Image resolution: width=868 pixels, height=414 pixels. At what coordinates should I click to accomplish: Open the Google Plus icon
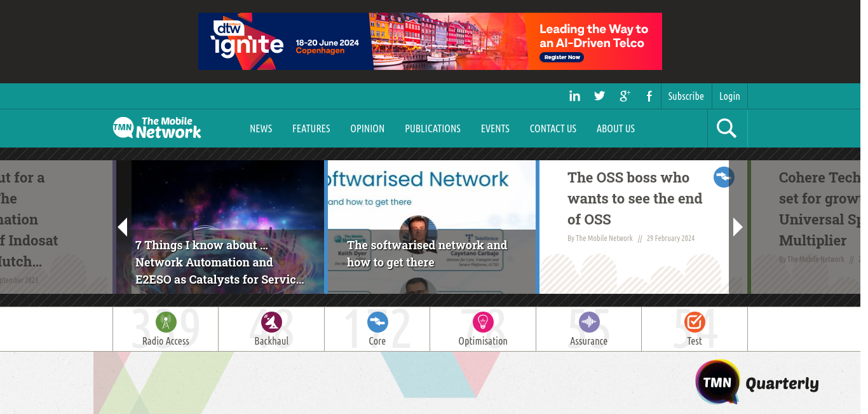625,96
